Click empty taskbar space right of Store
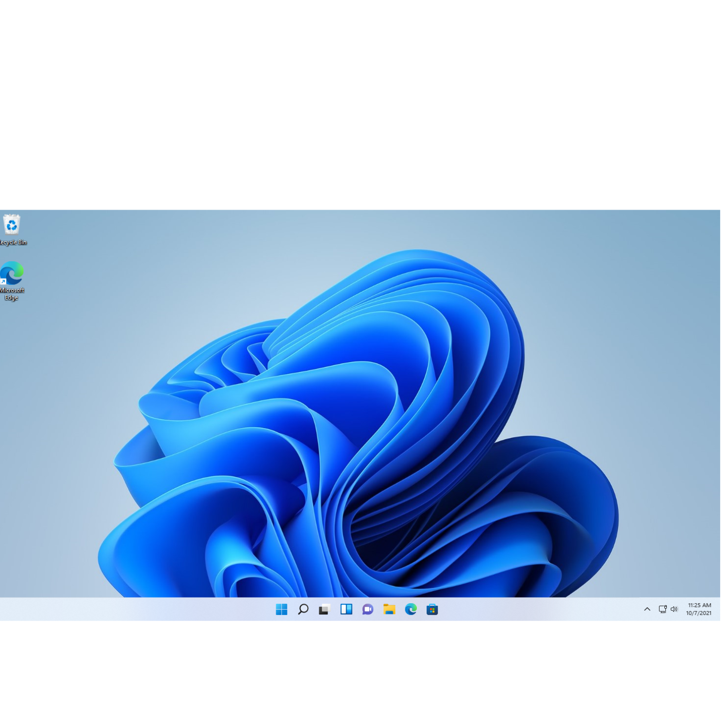The height and width of the screenshot is (728, 728). 534,609
